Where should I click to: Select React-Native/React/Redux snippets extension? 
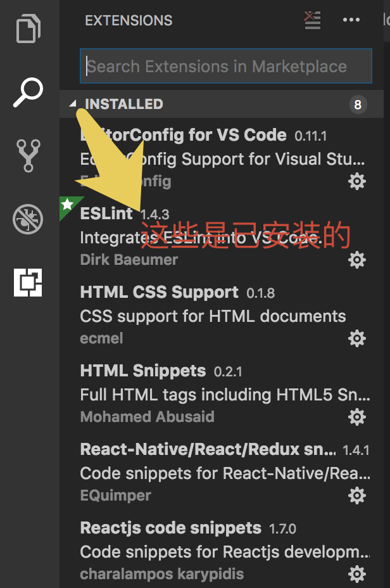(222, 472)
